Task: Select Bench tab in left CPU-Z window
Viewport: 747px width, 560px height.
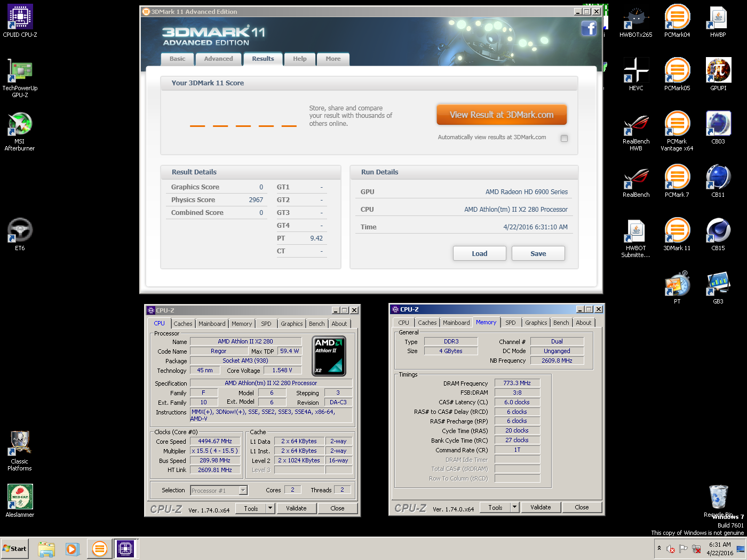Action: coord(317,324)
